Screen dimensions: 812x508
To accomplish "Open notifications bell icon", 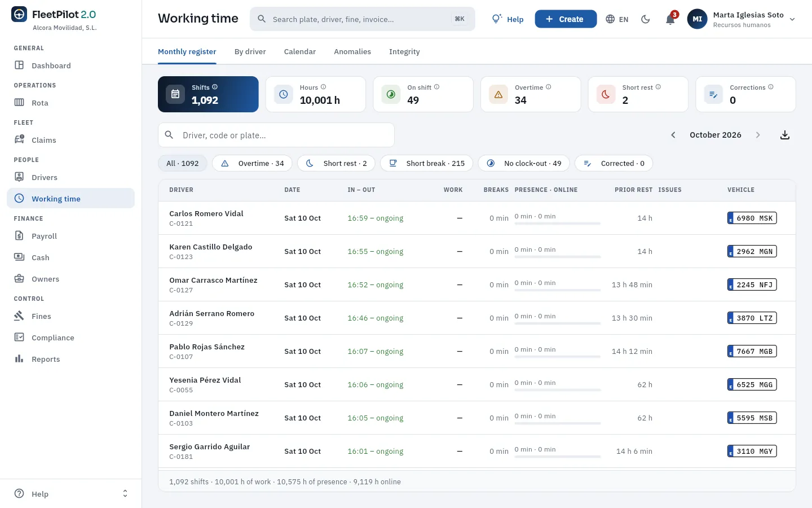I will tap(670, 19).
